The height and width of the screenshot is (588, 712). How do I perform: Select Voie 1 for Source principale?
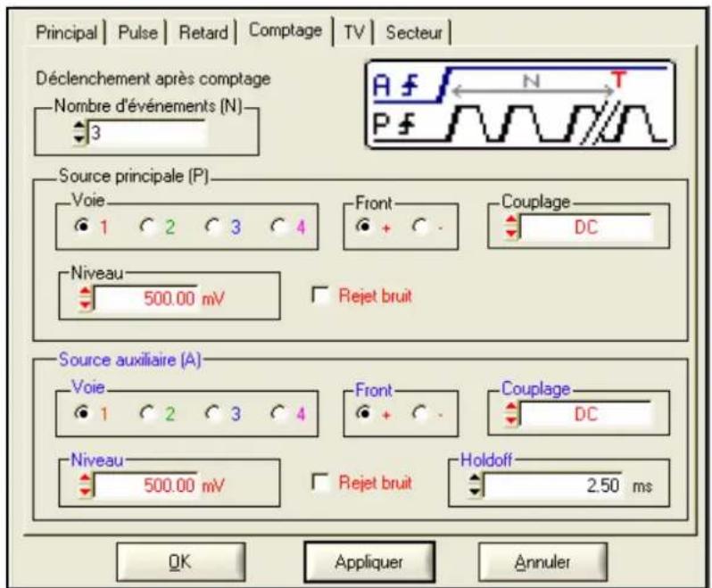point(82,226)
